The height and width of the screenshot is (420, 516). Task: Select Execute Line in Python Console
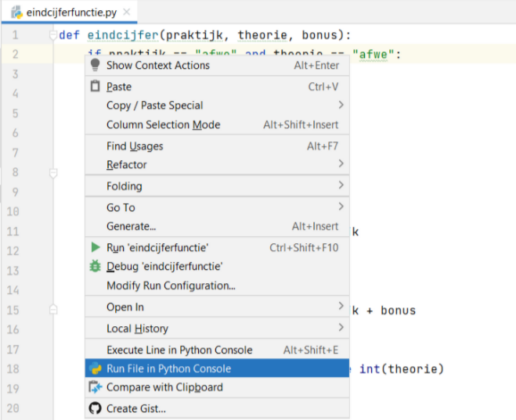coord(179,350)
